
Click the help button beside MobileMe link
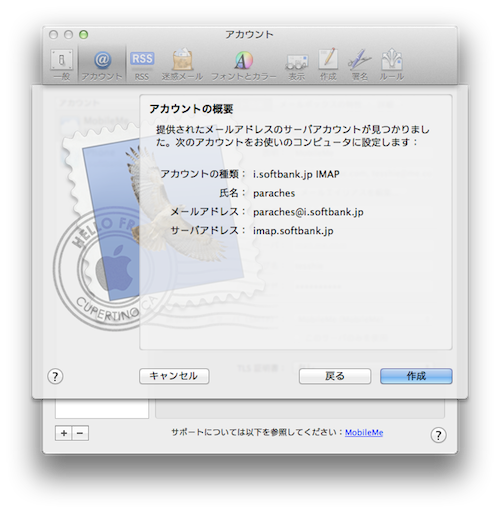coord(438,435)
